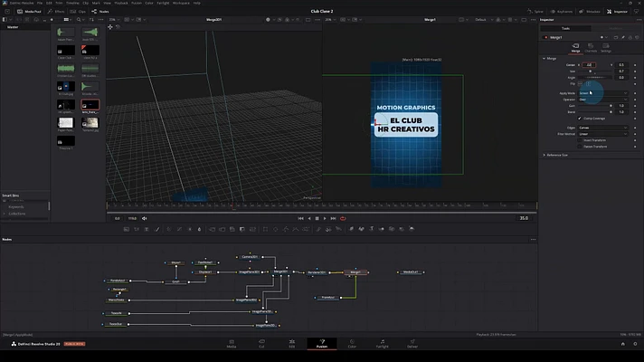644x362 pixels.
Task: Lock the Merge1 tool in inspector
Action: [x=630, y=37]
